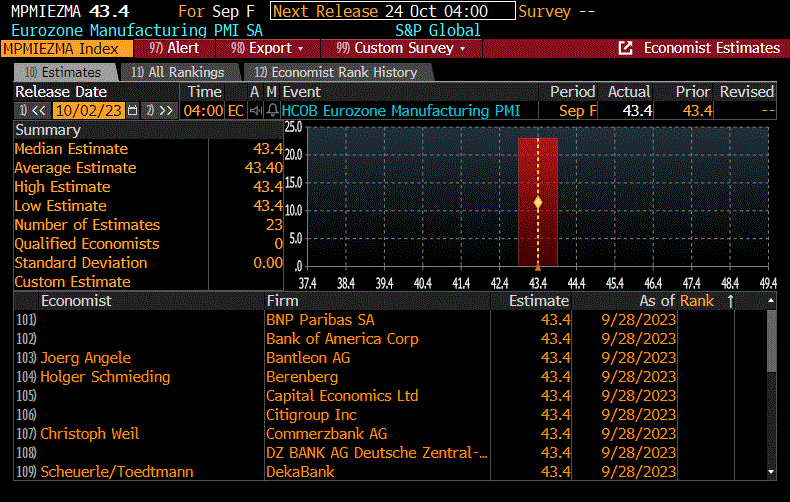Viewport: 790px width, 502px height.
Task: Click the bell alert icon in event row
Action: (272, 110)
